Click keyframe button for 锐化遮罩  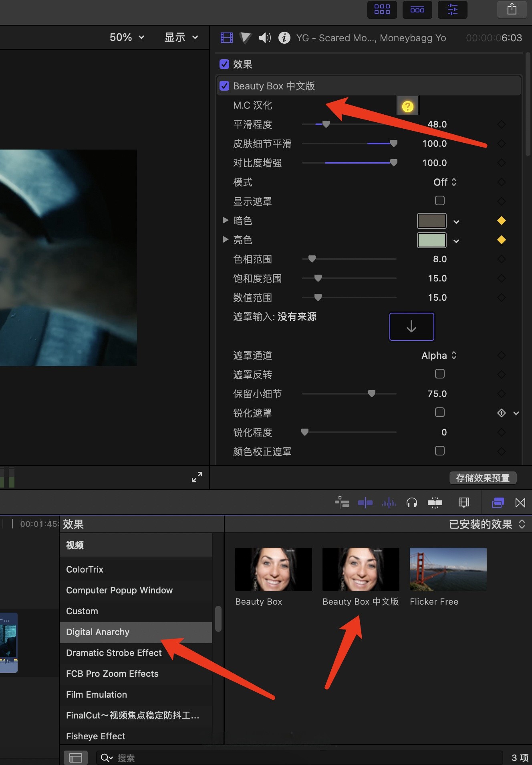click(501, 413)
